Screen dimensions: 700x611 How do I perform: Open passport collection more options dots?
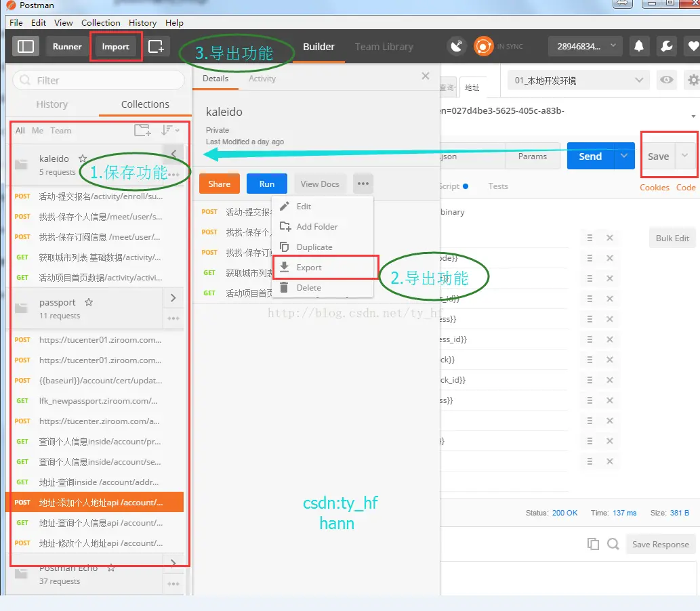pos(173,318)
